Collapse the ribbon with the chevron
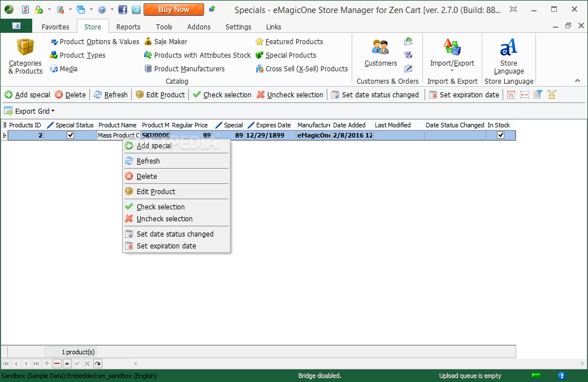Viewport: 588px width, 382px height. [577, 81]
